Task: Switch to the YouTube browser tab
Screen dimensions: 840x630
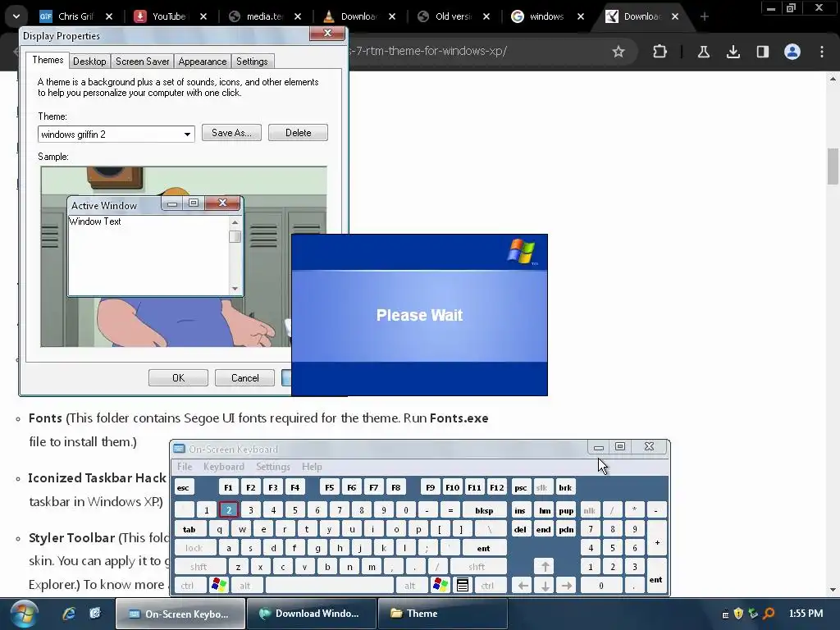Action: tap(169, 16)
